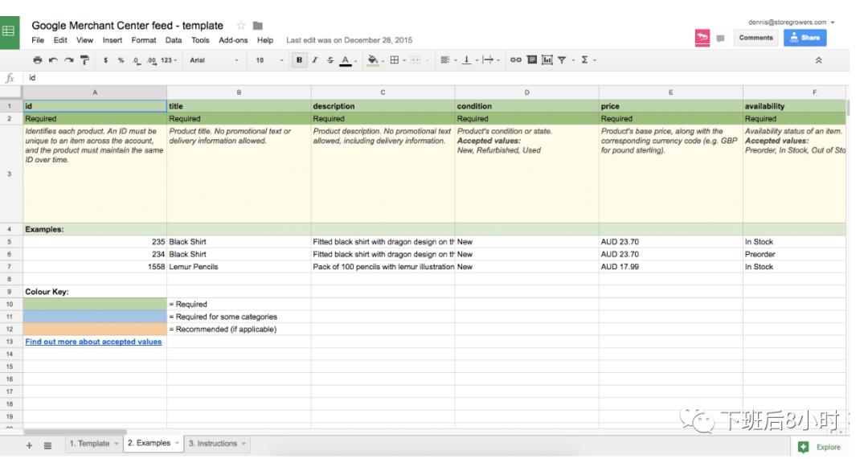Undo the last action
The height and width of the screenshot is (459, 868).
[x=52, y=60]
